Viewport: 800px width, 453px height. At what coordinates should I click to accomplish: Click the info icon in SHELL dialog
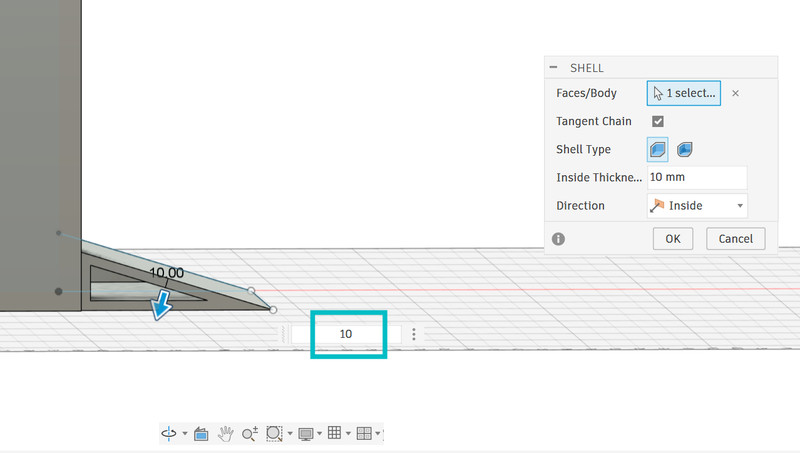pyautogui.click(x=558, y=239)
